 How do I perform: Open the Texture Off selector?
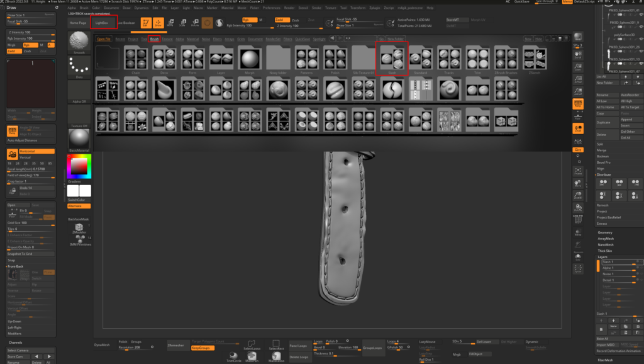click(x=79, y=116)
